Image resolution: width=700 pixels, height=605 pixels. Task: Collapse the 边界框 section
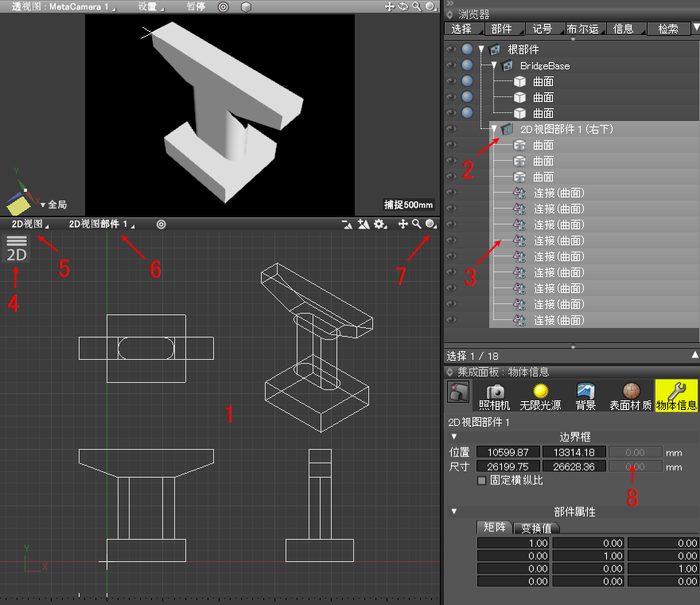[x=454, y=436]
